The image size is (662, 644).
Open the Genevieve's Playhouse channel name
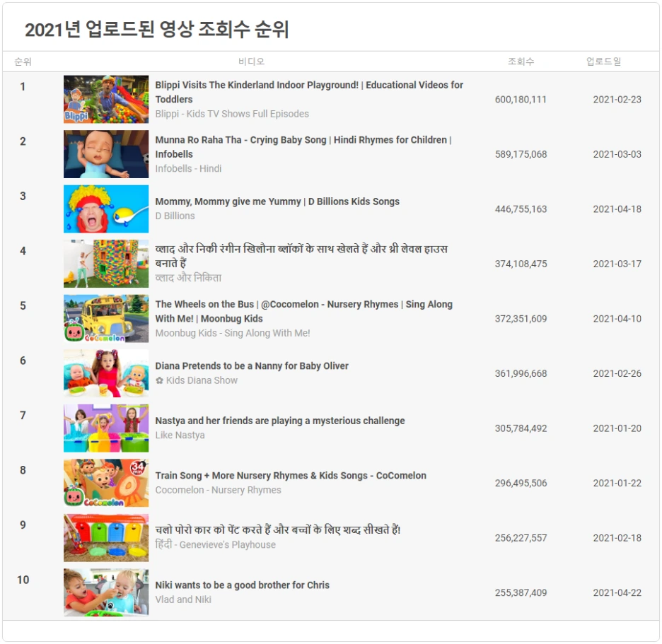(215, 545)
